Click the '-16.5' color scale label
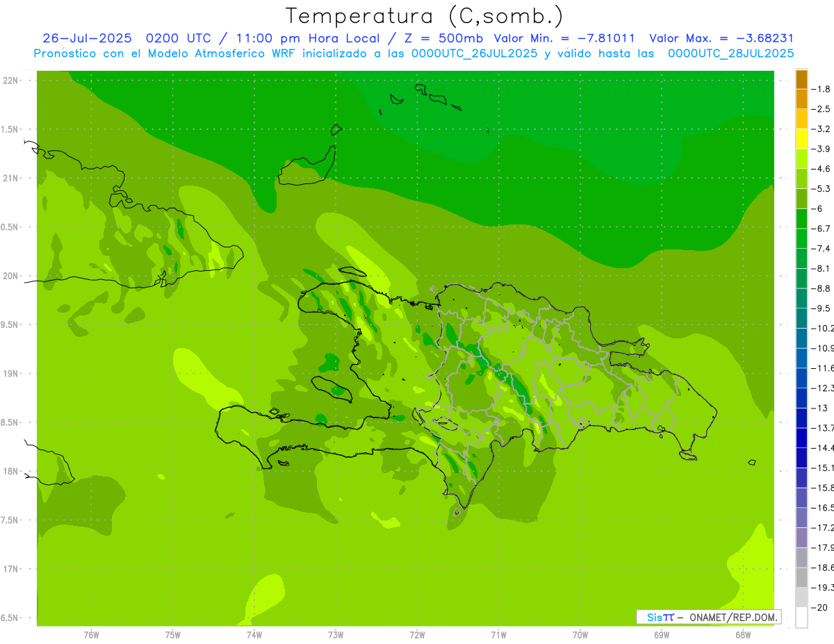This screenshot has width=834, height=644. pos(822,508)
